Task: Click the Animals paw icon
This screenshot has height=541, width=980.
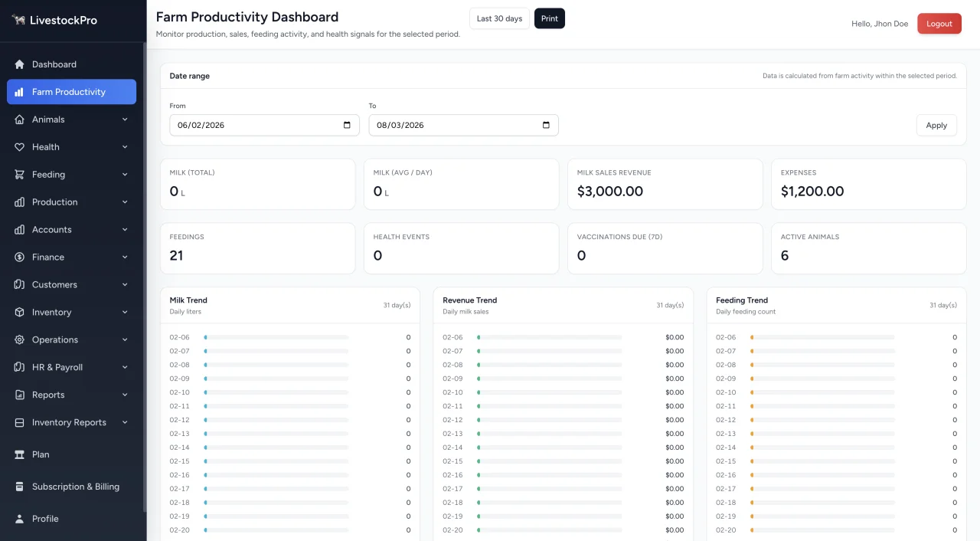Action: (x=19, y=120)
